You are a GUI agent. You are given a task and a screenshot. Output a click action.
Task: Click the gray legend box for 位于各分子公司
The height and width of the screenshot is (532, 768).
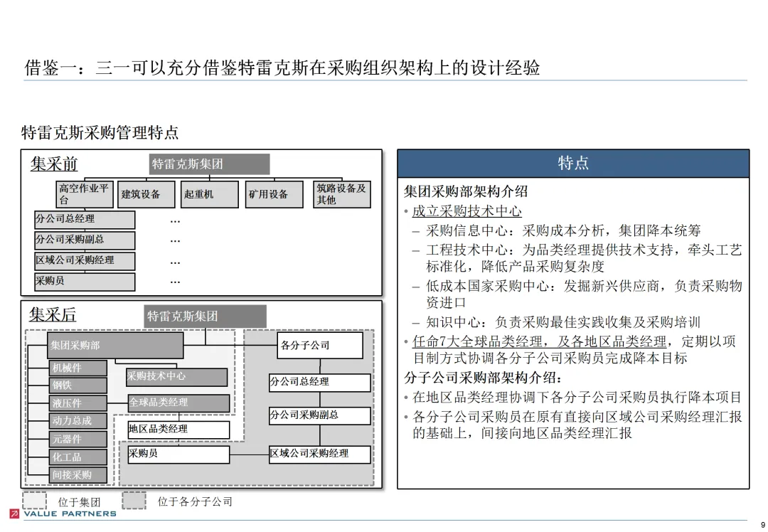pyautogui.click(x=134, y=501)
